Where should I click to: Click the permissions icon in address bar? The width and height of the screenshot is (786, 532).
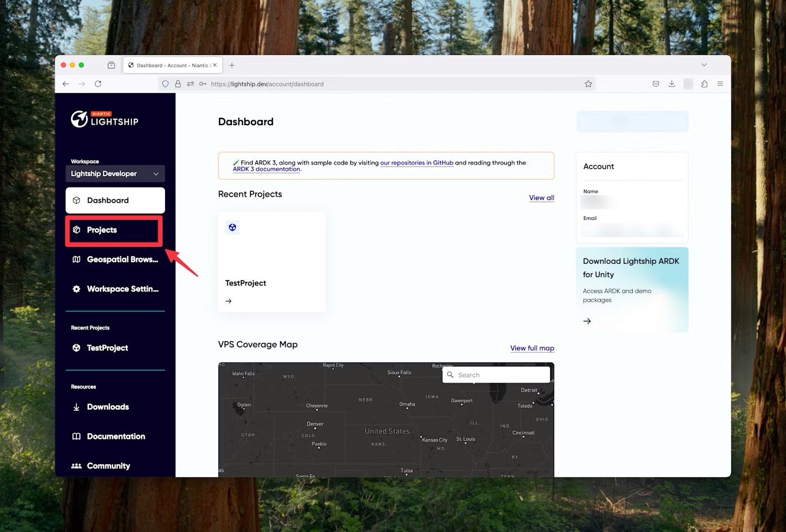[x=190, y=84]
